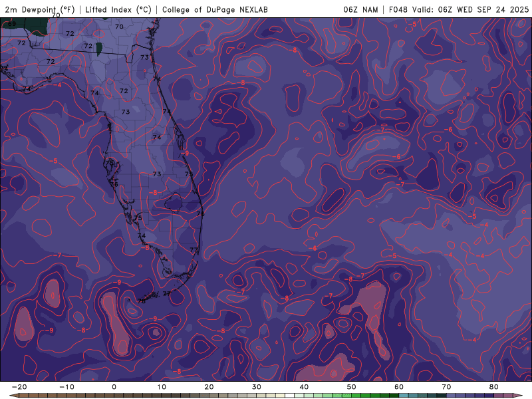The image size is (532, 399).
Task: Click the white color bar segment
Action: (x=290, y=395)
